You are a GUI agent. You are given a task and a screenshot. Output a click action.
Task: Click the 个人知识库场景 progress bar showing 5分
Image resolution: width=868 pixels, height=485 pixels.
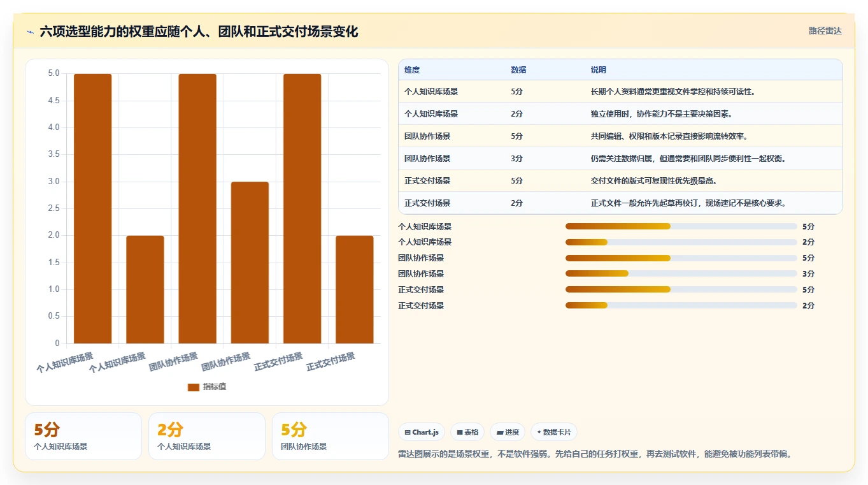(681, 226)
